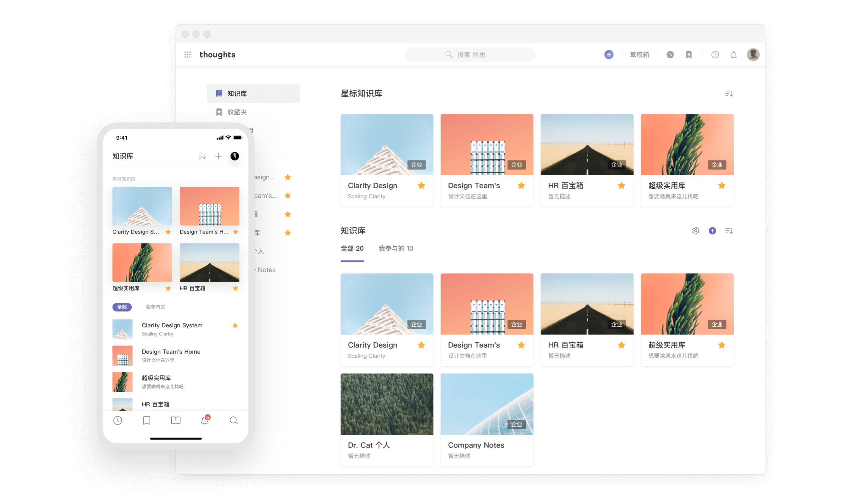Unstar the Clarity Design starred card

[421, 186]
